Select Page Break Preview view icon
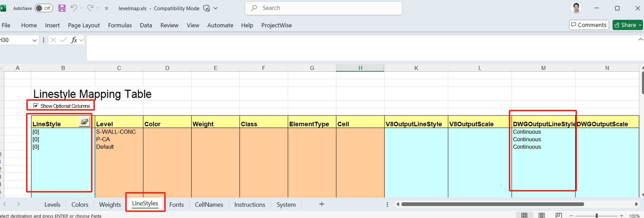 tap(559, 216)
